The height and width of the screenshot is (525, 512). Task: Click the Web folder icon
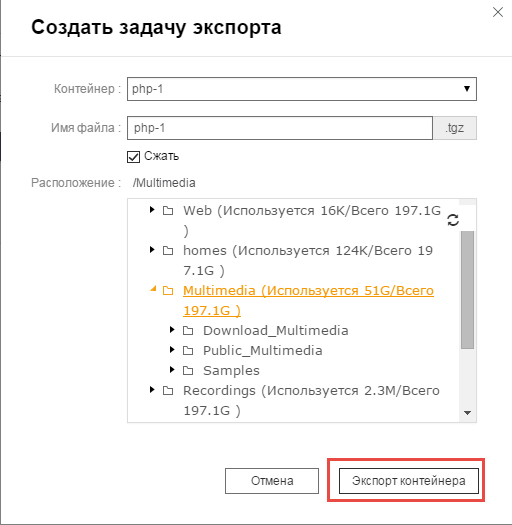pyautogui.click(x=168, y=211)
